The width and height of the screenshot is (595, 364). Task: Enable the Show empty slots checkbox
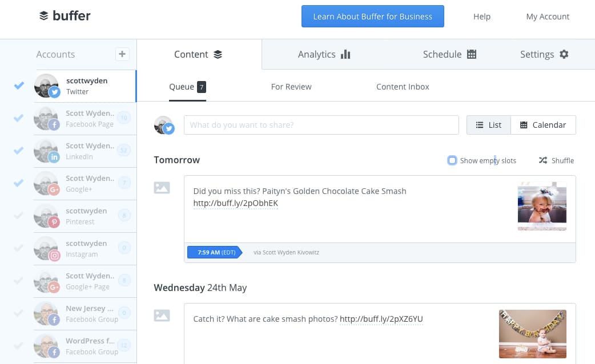452,160
